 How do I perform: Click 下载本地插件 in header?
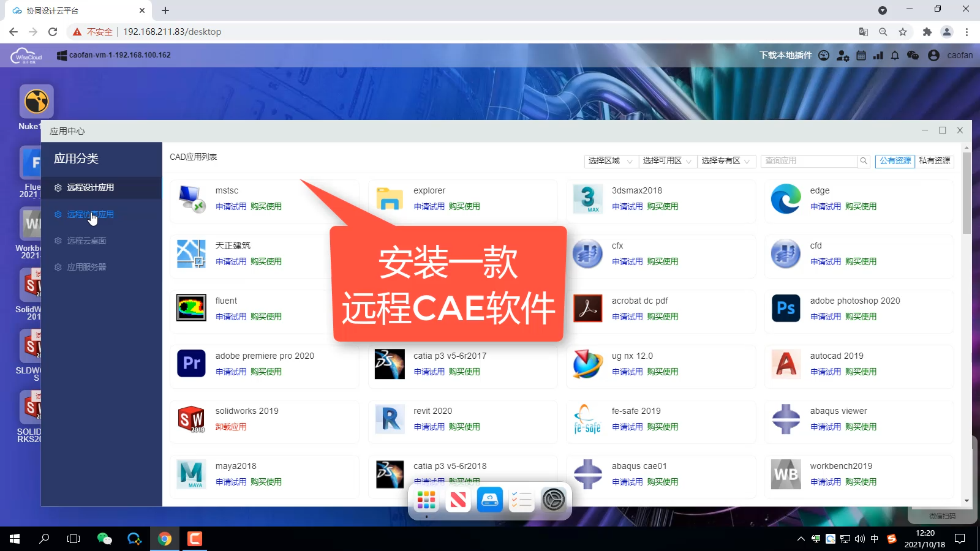click(x=786, y=55)
